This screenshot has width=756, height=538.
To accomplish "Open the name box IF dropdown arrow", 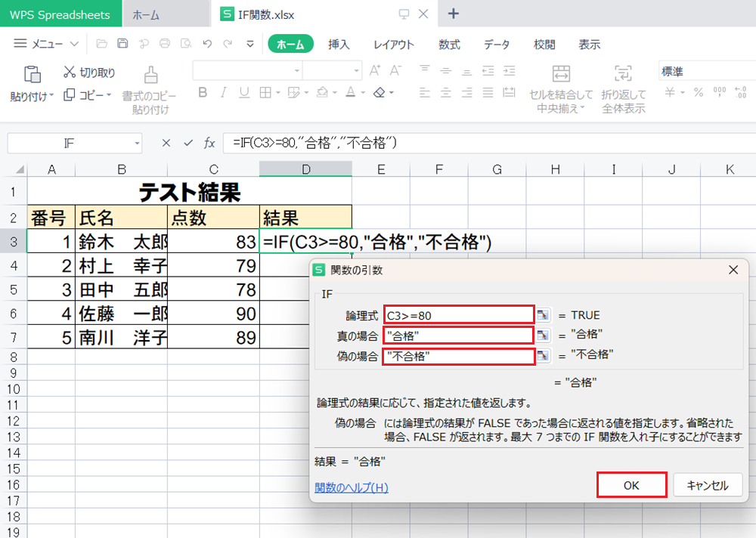I will tap(137, 143).
